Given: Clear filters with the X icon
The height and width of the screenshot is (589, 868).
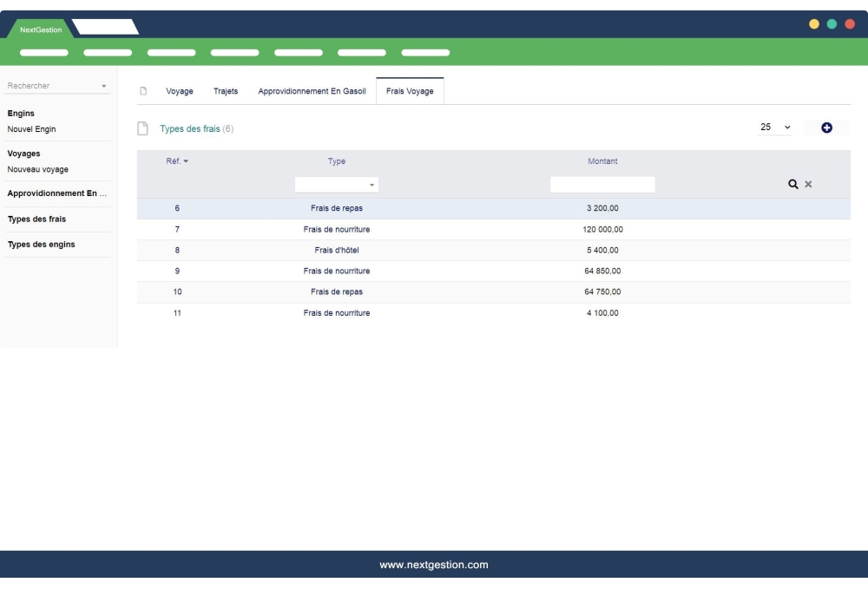Looking at the screenshot, I should click(x=808, y=185).
